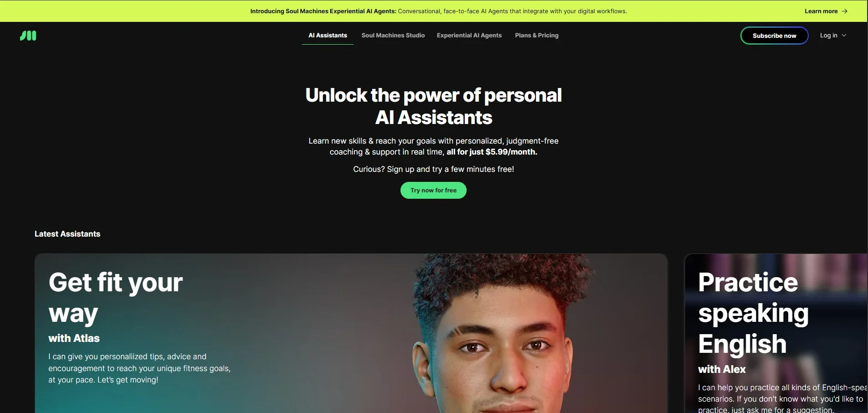Click the Soul Machines green logo
The image size is (868, 413).
coord(28,36)
